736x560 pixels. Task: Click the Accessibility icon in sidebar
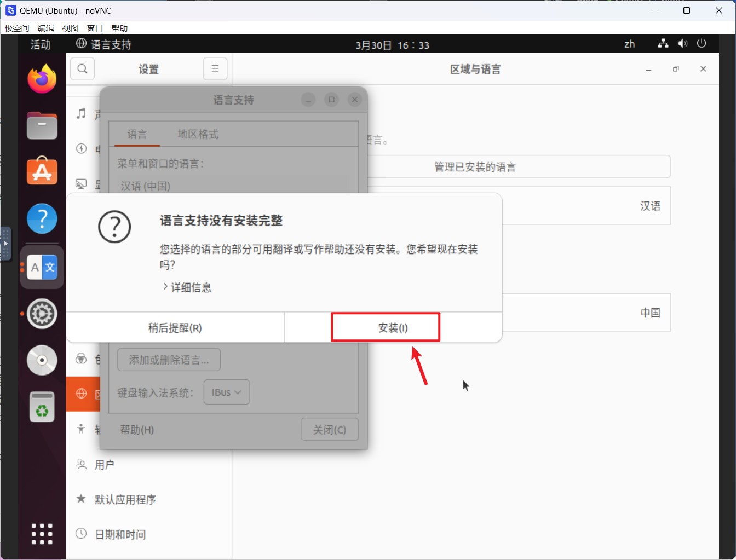(81, 429)
